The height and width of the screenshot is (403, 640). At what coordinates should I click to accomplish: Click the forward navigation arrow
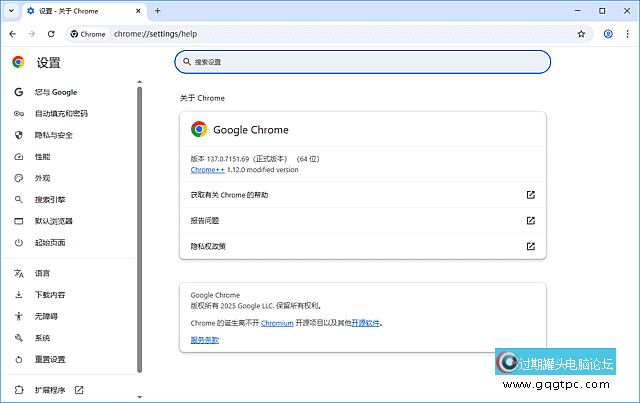32,34
